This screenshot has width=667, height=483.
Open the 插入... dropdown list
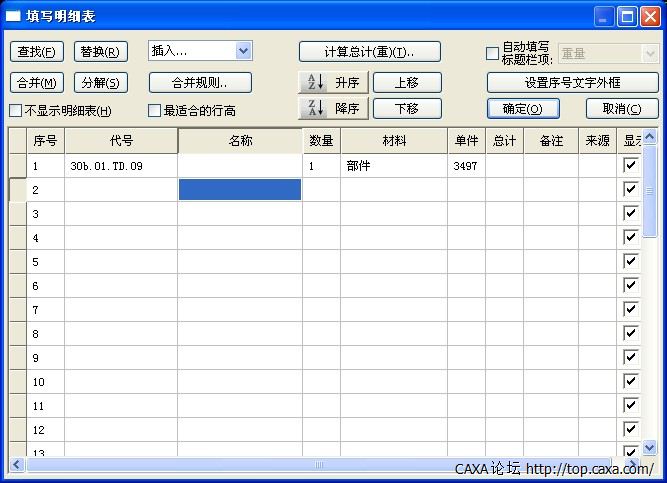[x=243, y=51]
